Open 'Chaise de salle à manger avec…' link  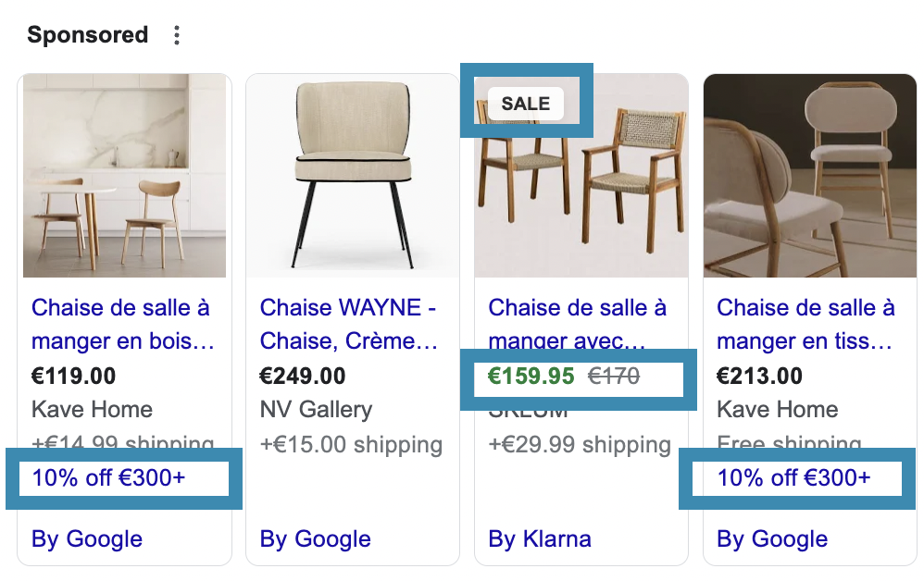point(578,325)
